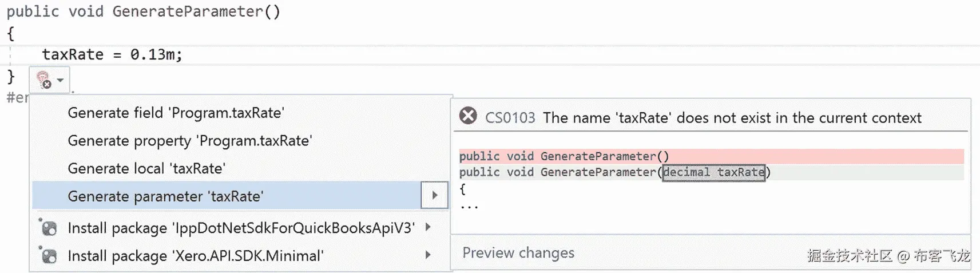980x273 pixels.
Task: Click the Preview changes link
Action: (x=518, y=253)
